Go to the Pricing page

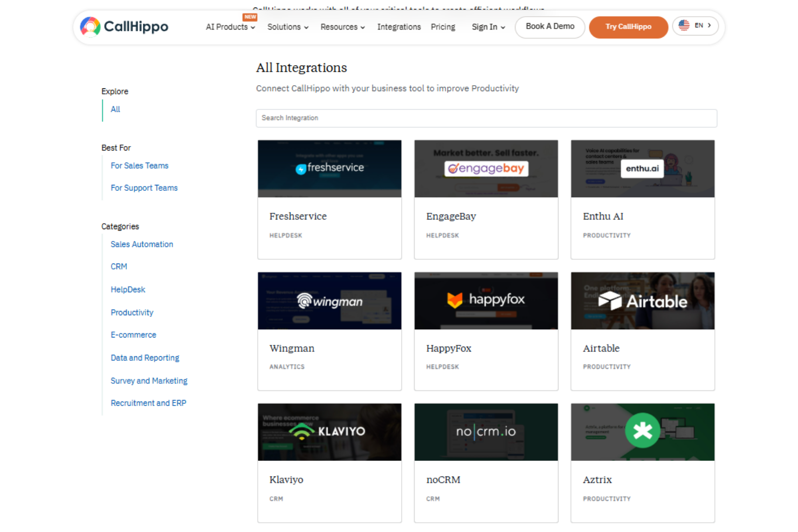[x=443, y=27]
